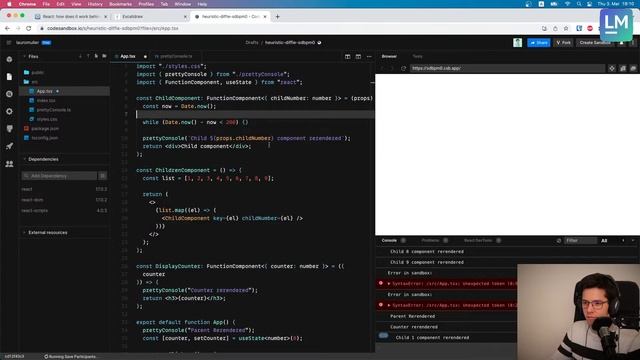Open the Explorer file sidebar icon
Viewport: 640px width, 360px height.
[x=9, y=77]
